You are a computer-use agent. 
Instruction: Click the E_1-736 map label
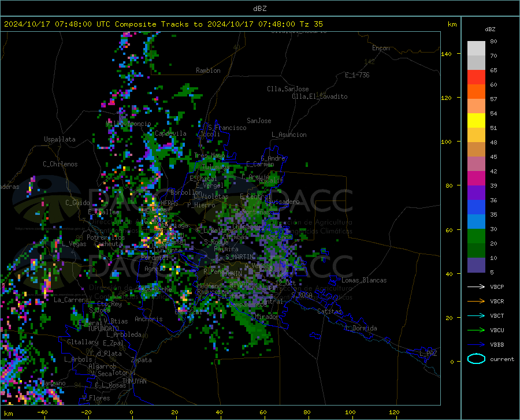coord(357,75)
